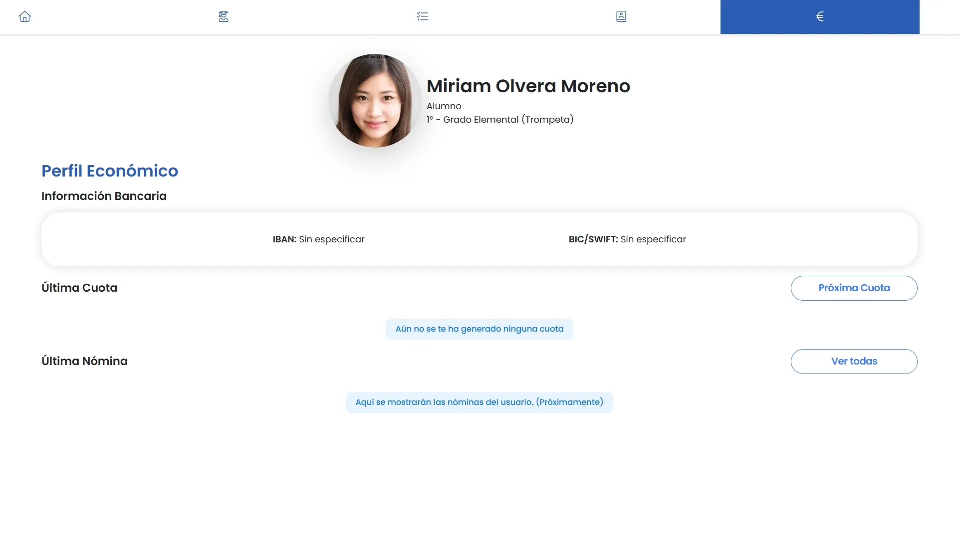
Task: Select the euro economic profile tab
Action: click(819, 16)
